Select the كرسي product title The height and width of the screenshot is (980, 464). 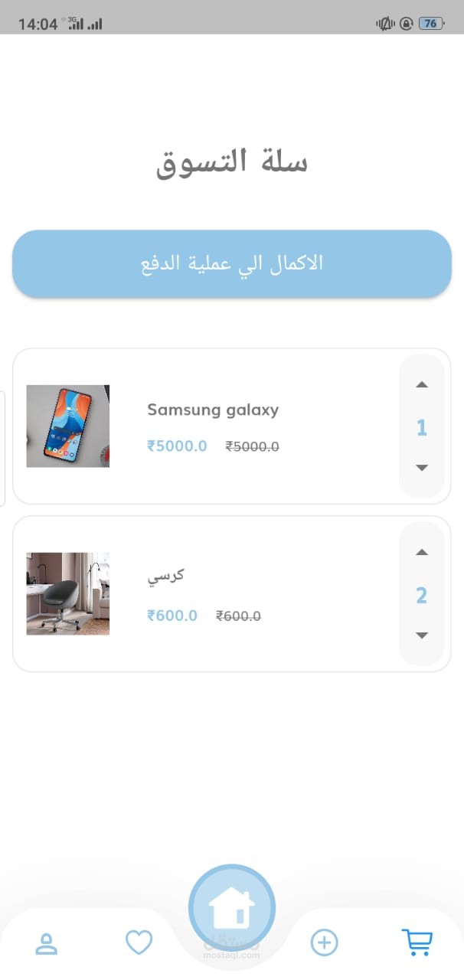pos(165,577)
